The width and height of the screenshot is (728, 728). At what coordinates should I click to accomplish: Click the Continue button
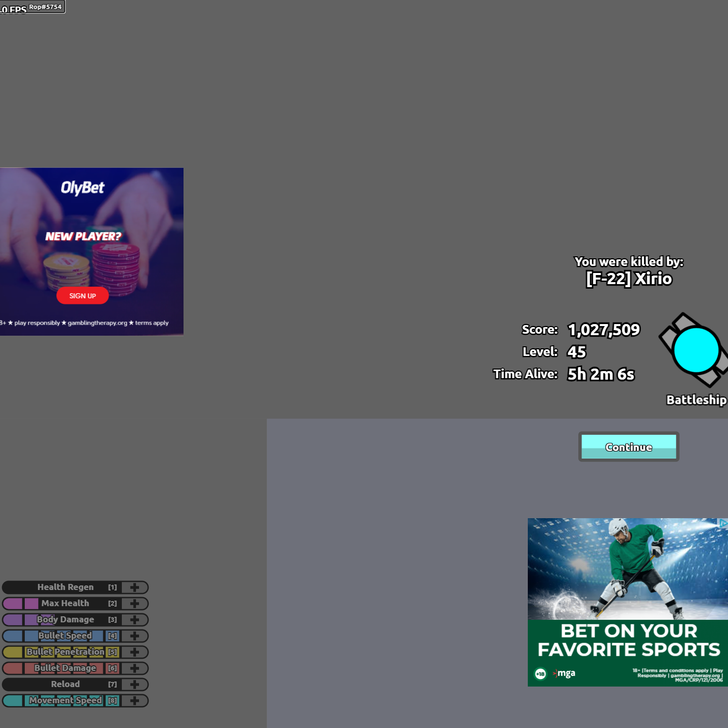tap(628, 447)
